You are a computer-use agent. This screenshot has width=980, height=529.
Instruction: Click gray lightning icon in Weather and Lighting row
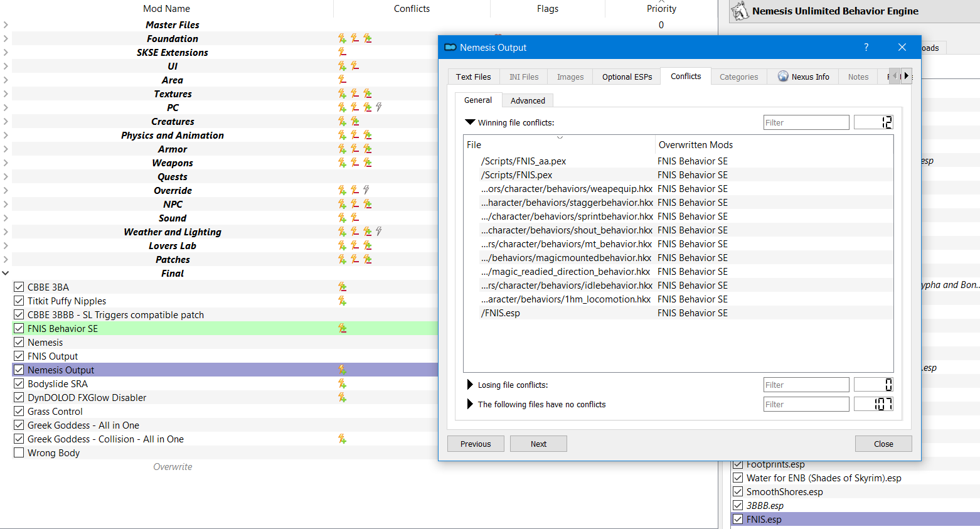click(379, 232)
